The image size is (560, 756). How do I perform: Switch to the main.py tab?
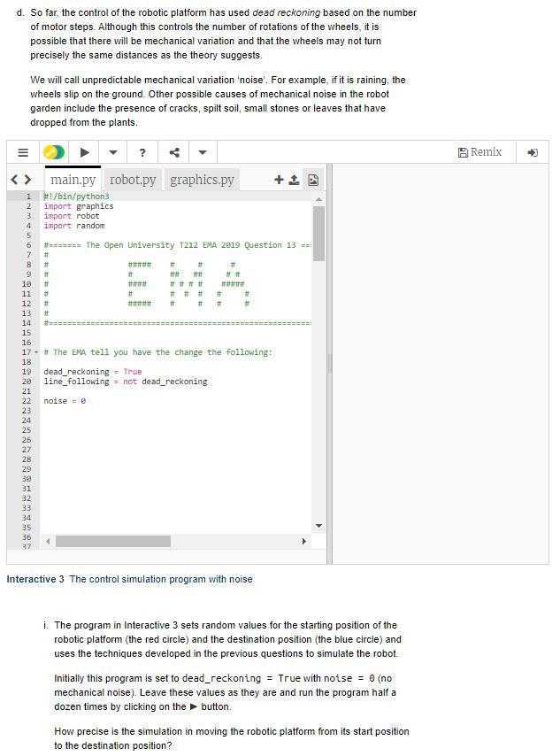(x=73, y=180)
